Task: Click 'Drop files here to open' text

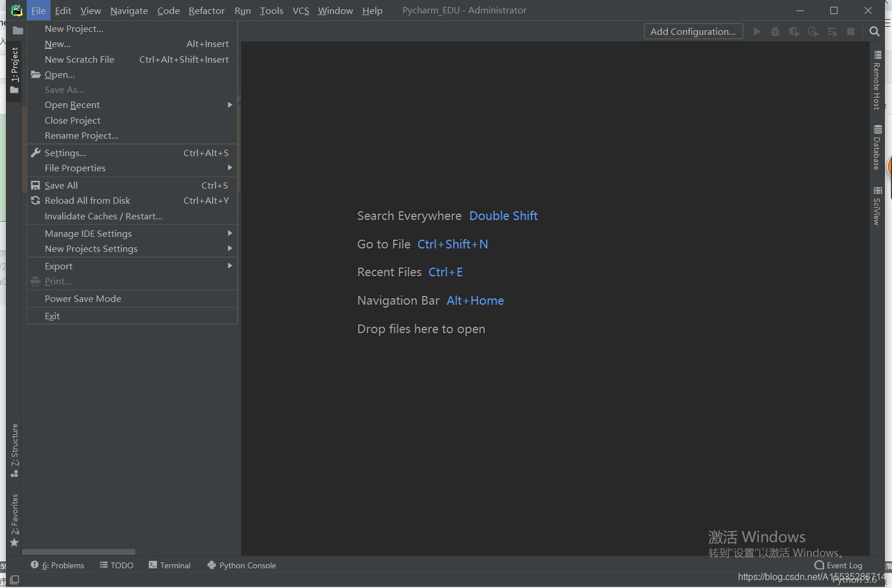Action: tap(421, 329)
